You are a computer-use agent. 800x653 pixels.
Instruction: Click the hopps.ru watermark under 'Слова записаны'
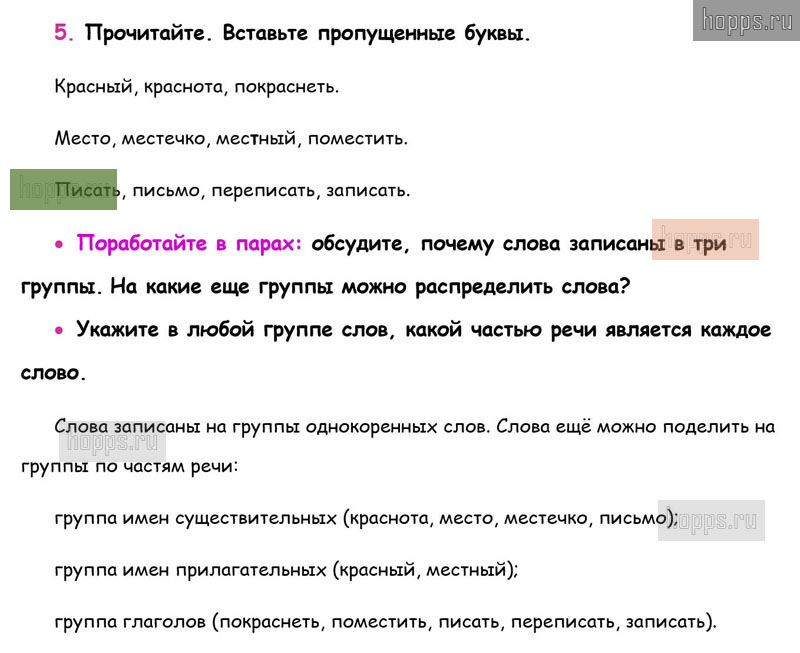tap(111, 441)
